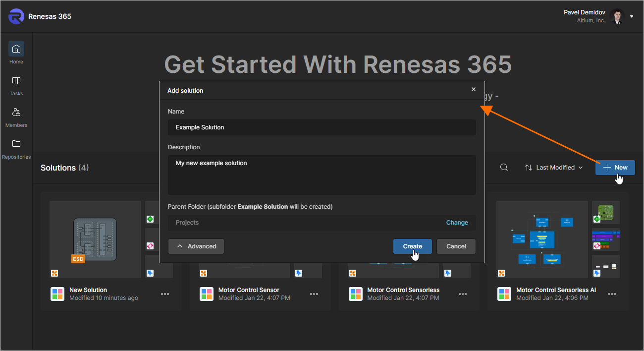This screenshot has width=644, height=351.
Task: Open the Repositories folder icon
Action: 16,144
